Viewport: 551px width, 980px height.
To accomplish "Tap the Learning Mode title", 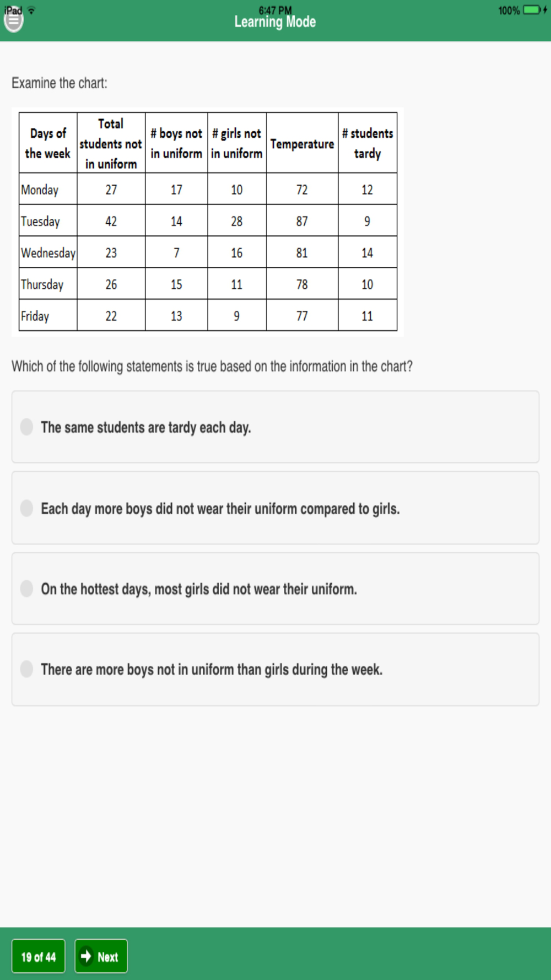I will pos(275,22).
